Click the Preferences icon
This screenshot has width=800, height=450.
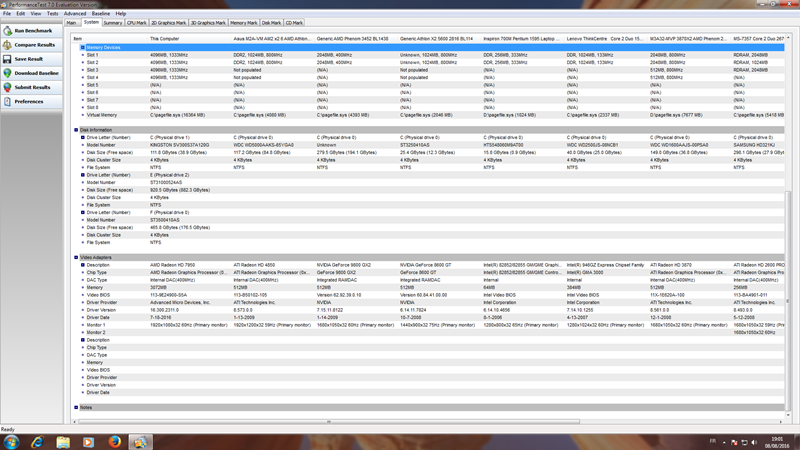point(7,102)
